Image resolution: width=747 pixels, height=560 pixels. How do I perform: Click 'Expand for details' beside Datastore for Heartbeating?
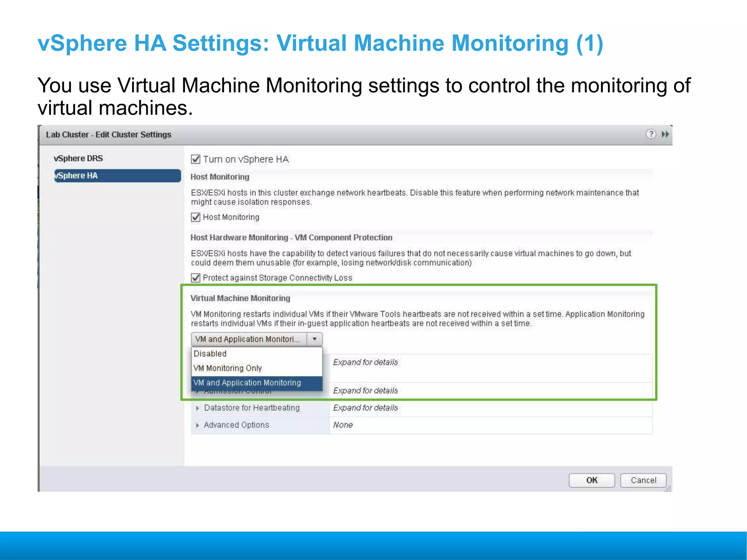point(365,408)
